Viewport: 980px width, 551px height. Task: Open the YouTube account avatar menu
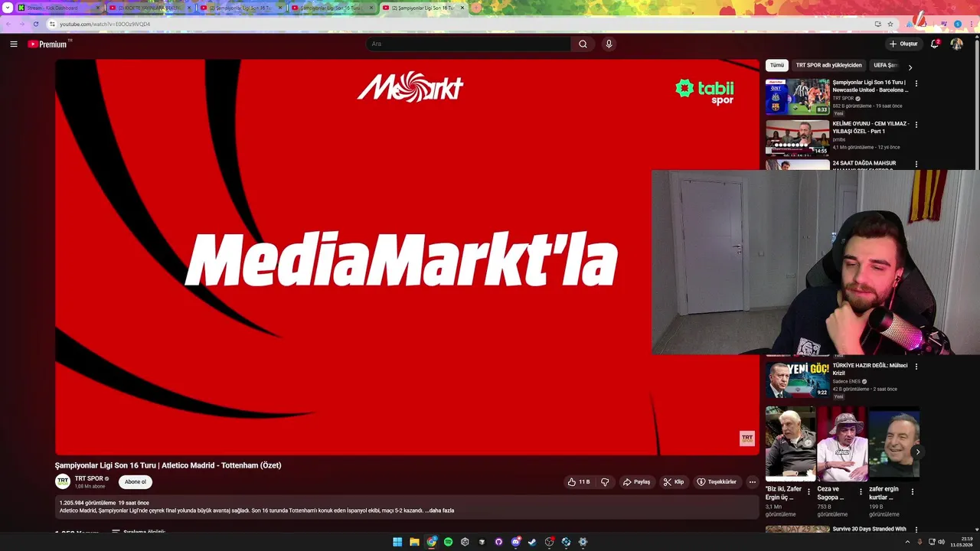(x=956, y=44)
